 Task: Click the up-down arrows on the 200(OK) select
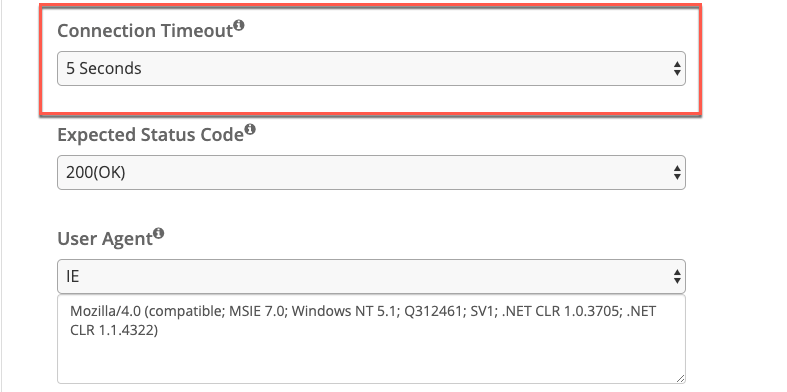(677, 173)
